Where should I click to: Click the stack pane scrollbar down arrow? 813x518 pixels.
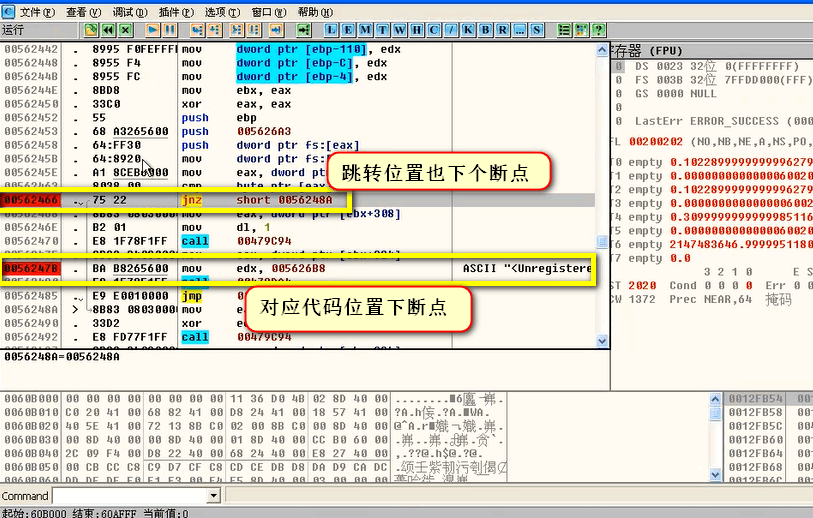[x=715, y=474]
